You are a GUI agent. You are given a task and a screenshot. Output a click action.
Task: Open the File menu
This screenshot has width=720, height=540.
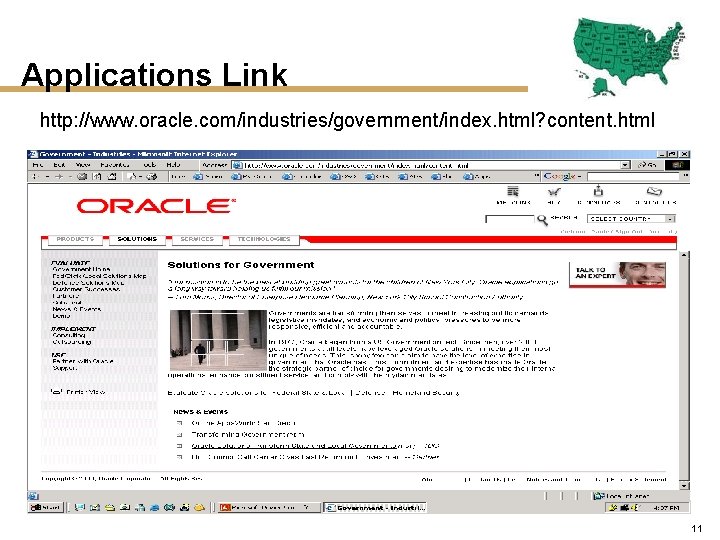point(38,165)
